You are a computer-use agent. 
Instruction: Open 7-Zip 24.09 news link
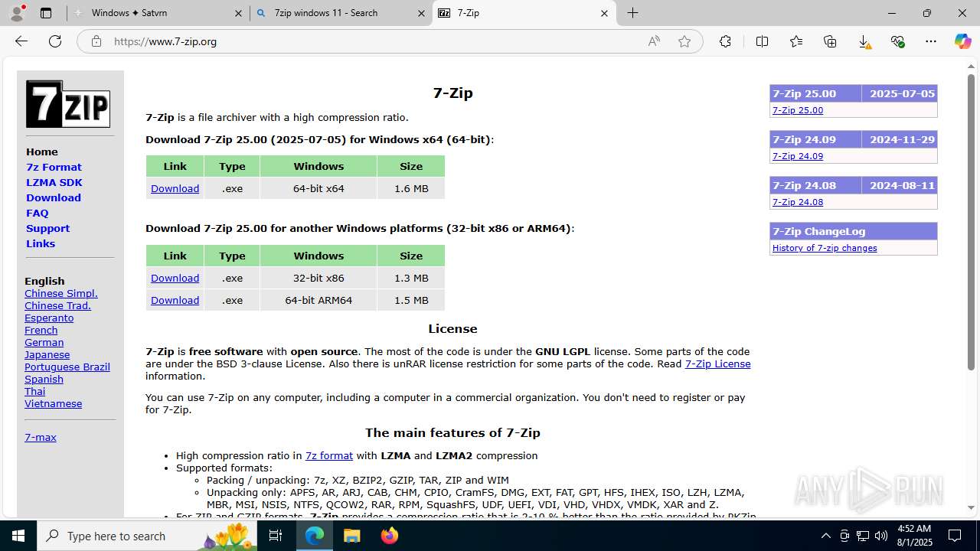click(798, 156)
